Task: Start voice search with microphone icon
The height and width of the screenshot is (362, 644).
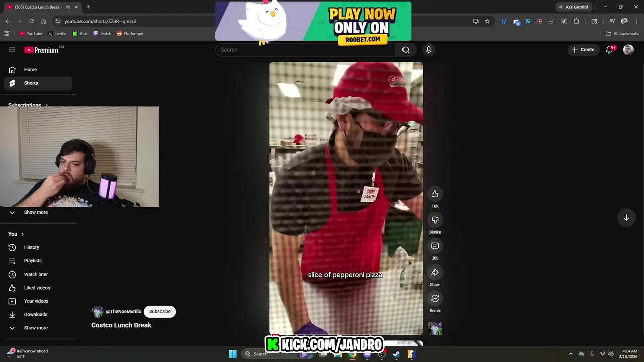Action: (x=429, y=50)
